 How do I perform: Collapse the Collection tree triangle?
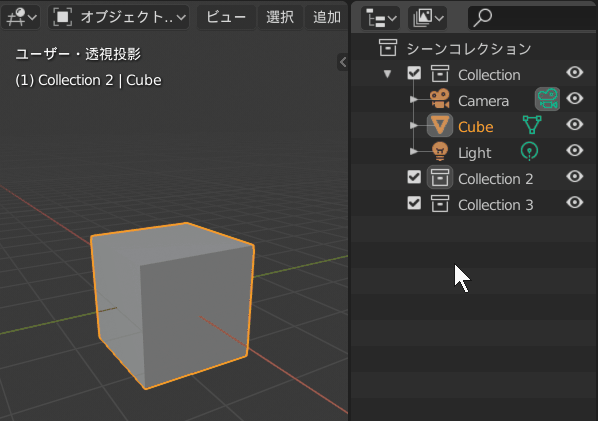tap(387, 74)
